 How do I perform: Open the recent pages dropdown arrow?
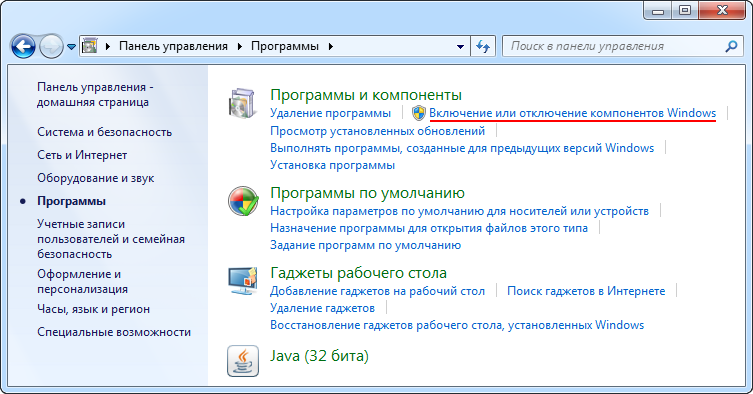(71, 47)
